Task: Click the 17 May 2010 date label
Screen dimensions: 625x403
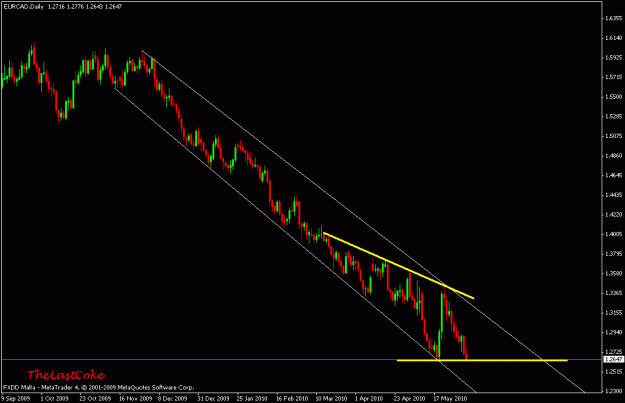Action: [450, 398]
